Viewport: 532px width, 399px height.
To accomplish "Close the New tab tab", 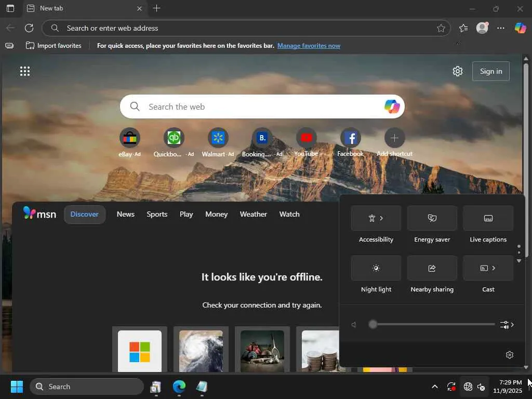I will pos(139,8).
